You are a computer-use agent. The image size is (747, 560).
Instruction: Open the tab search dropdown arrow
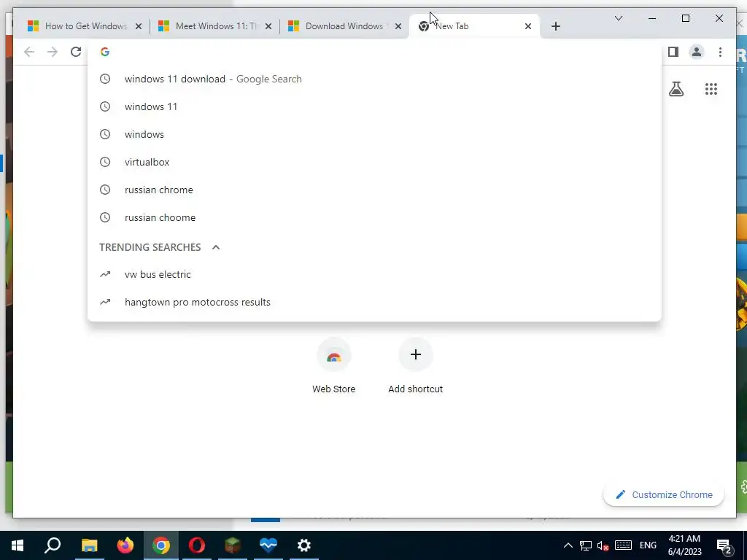619,18
